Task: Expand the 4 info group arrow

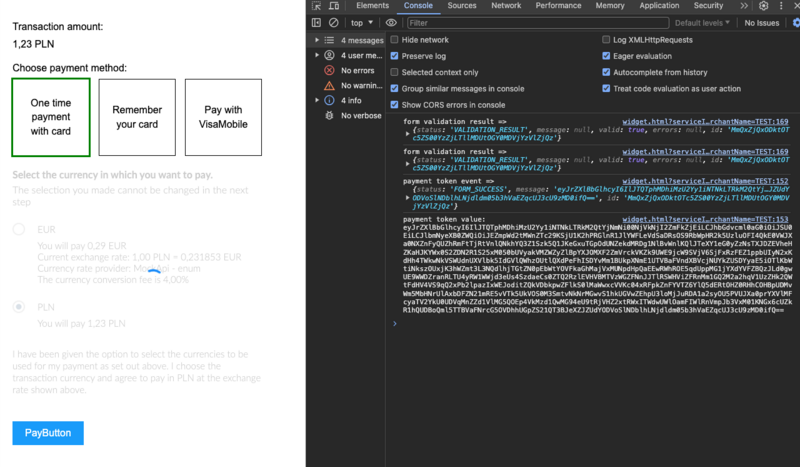Action: pos(317,101)
